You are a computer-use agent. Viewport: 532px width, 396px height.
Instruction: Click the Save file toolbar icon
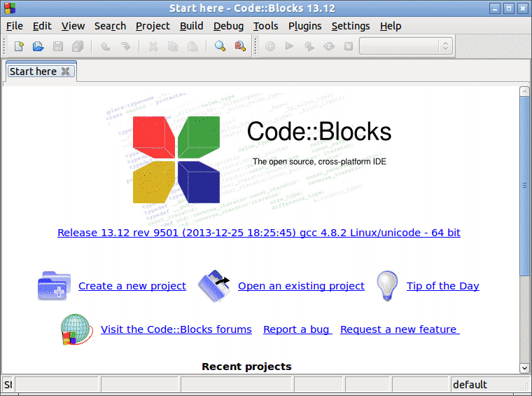coord(58,46)
